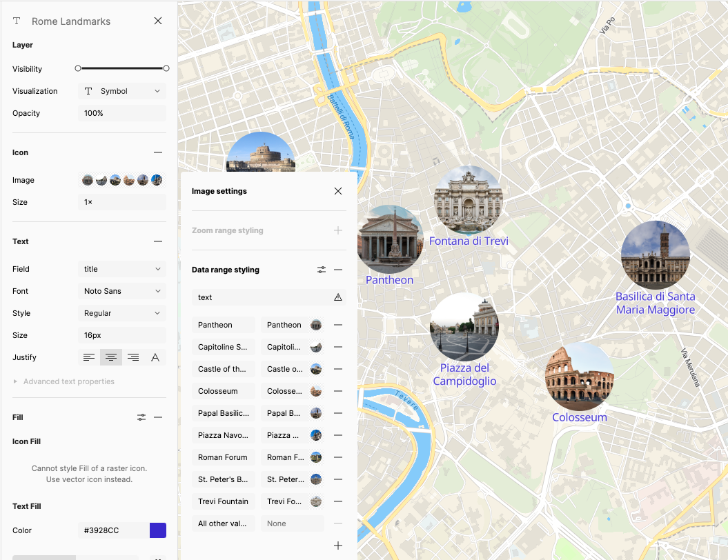The width and height of the screenshot is (728, 560).
Task: Click the Fontana di Trevi map marker
Action: (469, 201)
